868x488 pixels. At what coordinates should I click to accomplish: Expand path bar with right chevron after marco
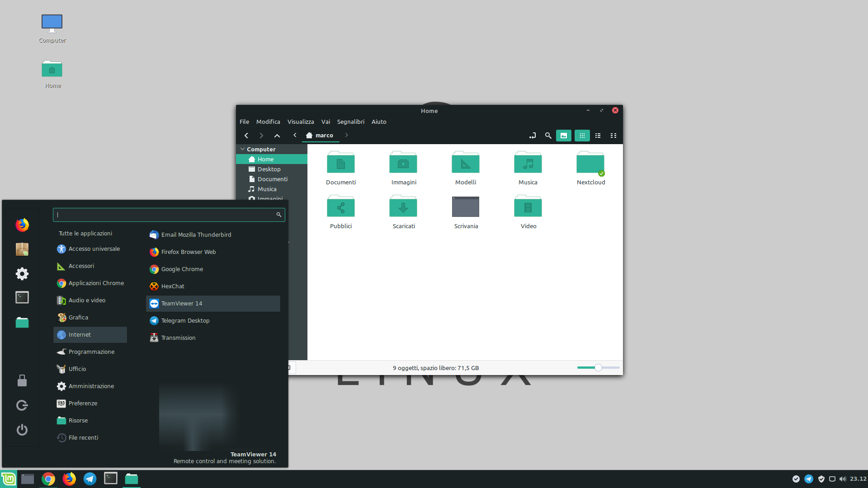[x=347, y=135]
